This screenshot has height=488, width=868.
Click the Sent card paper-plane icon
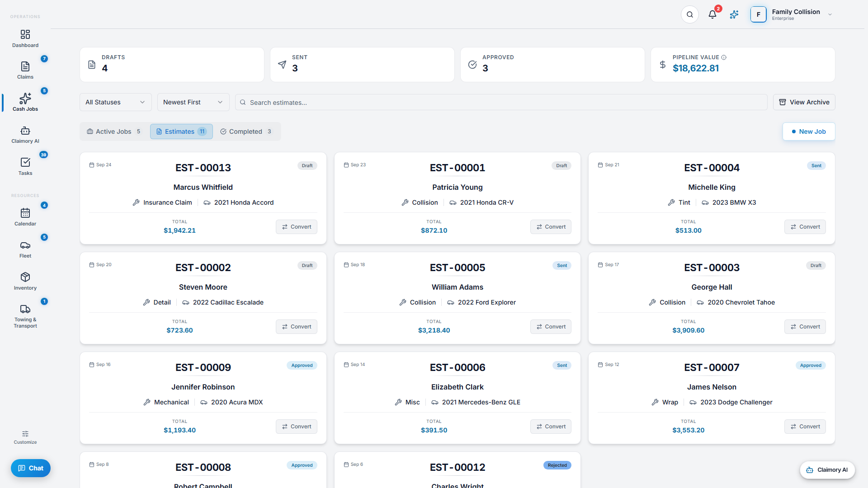282,65
